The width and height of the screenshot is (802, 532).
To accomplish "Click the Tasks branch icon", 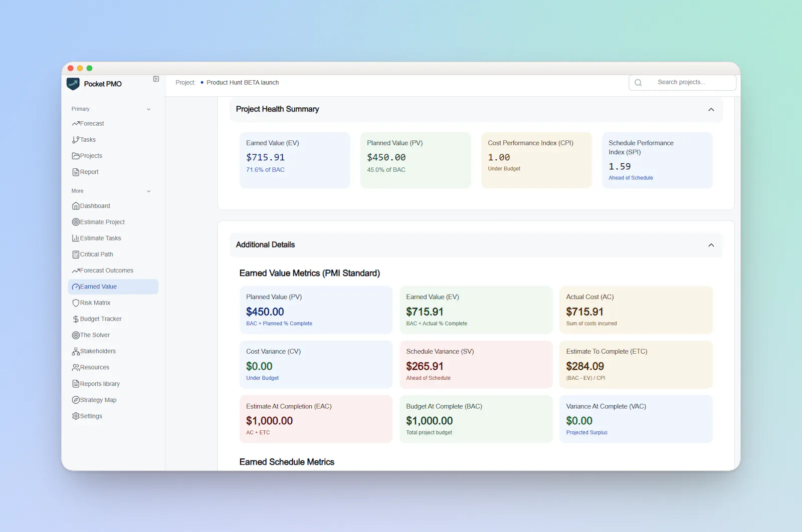I will point(76,140).
